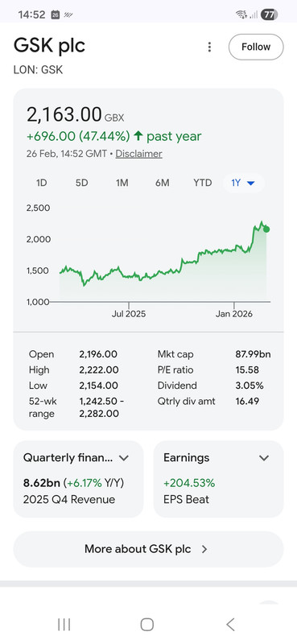Tap the +204.53% EPS figure

[x=189, y=483]
